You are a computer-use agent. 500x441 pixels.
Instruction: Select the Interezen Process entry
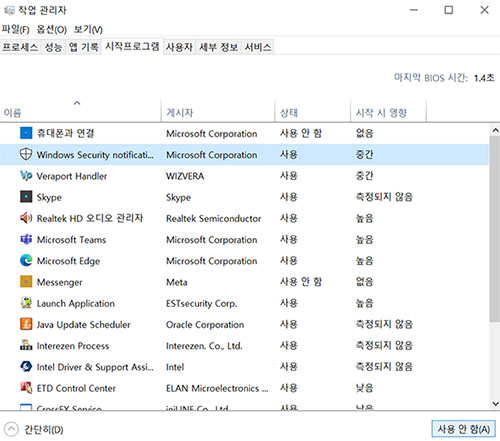point(73,346)
